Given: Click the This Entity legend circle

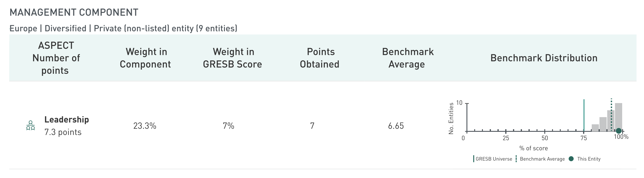Looking at the screenshot, I should (571, 159).
